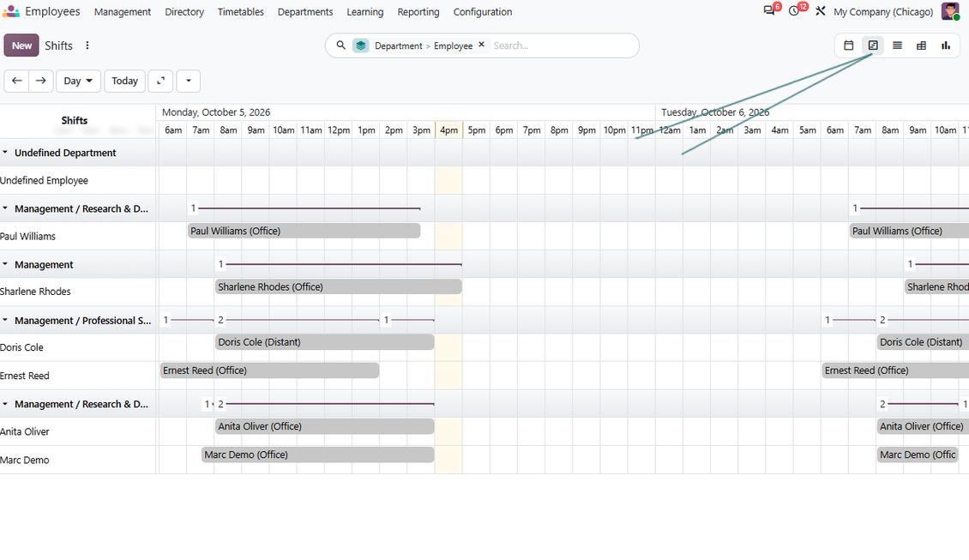Open the Day scale dropdown

click(x=79, y=81)
